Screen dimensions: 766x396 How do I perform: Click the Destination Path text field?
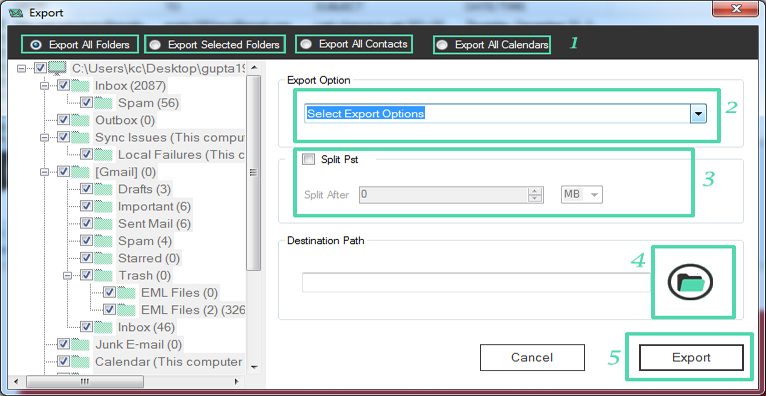point(476,282)
